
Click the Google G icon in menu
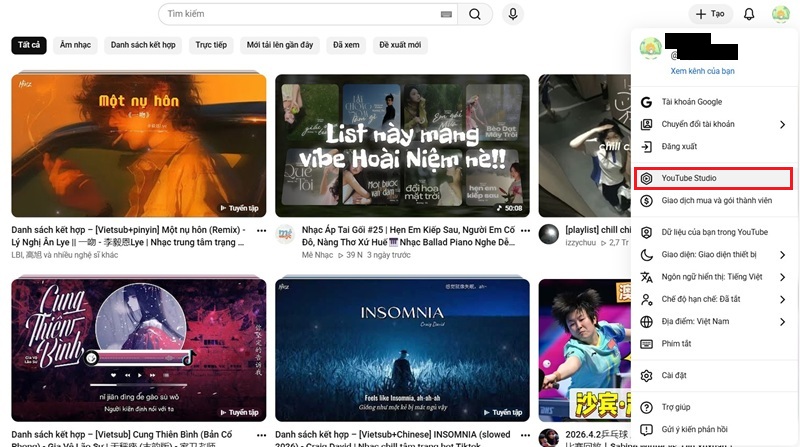646,102
